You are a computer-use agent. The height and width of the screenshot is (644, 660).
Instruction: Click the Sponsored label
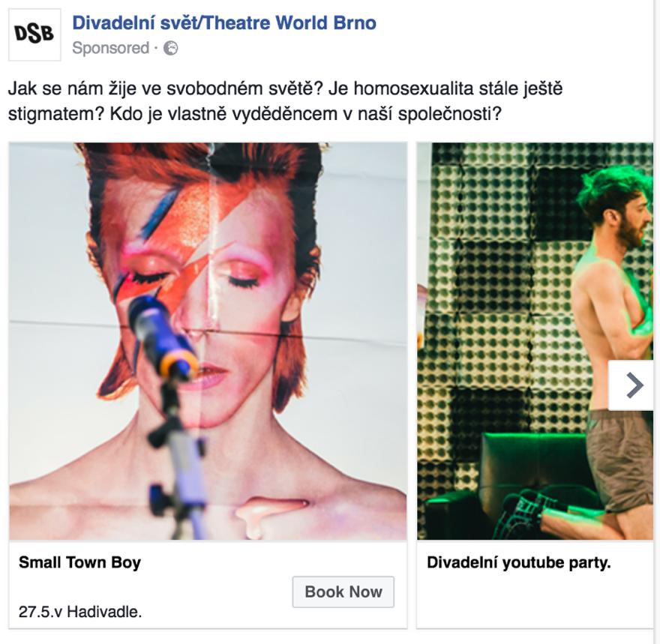click(111, 48)
